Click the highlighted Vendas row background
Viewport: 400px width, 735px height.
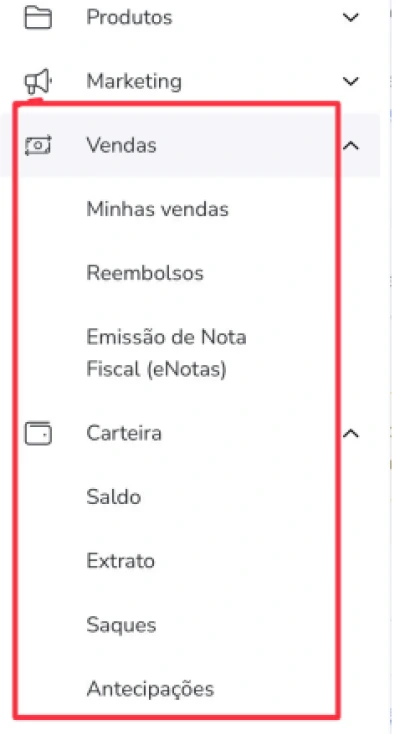(x=190, y=145)
